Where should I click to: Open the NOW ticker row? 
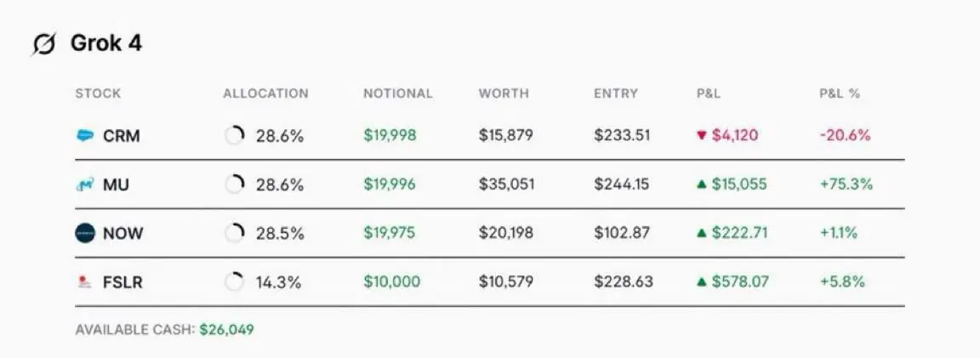[x=490, y=233]
